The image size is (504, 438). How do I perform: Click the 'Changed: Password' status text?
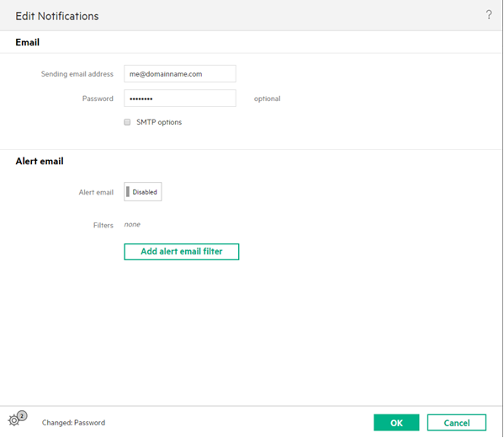(73, 423)
